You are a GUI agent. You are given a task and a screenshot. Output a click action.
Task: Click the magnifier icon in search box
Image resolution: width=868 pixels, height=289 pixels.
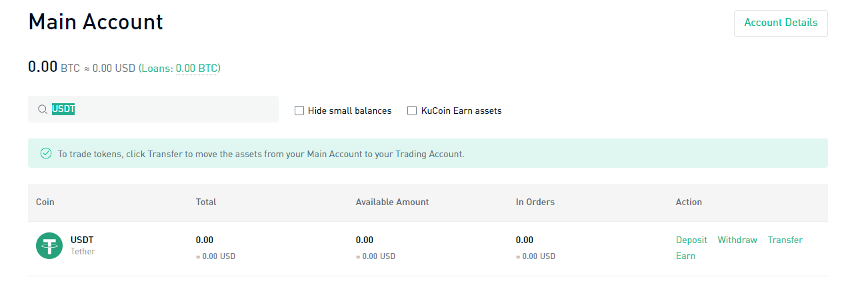click(42, 110)
